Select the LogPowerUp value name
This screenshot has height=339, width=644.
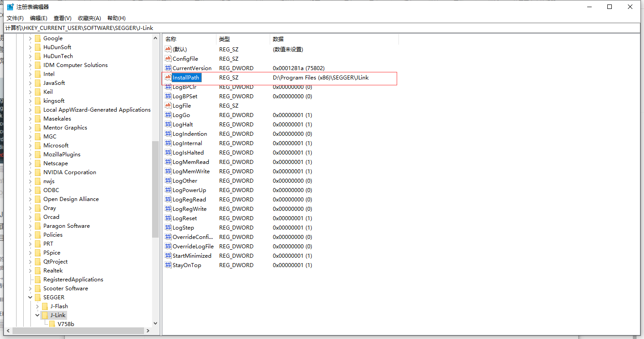pos(189,190)
